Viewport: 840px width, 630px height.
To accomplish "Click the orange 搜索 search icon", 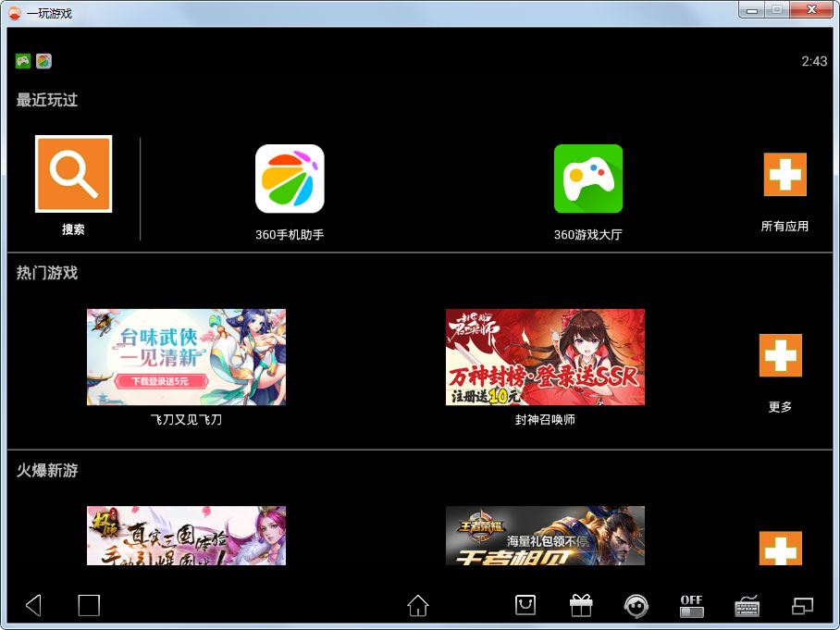I will pos(73,174).
